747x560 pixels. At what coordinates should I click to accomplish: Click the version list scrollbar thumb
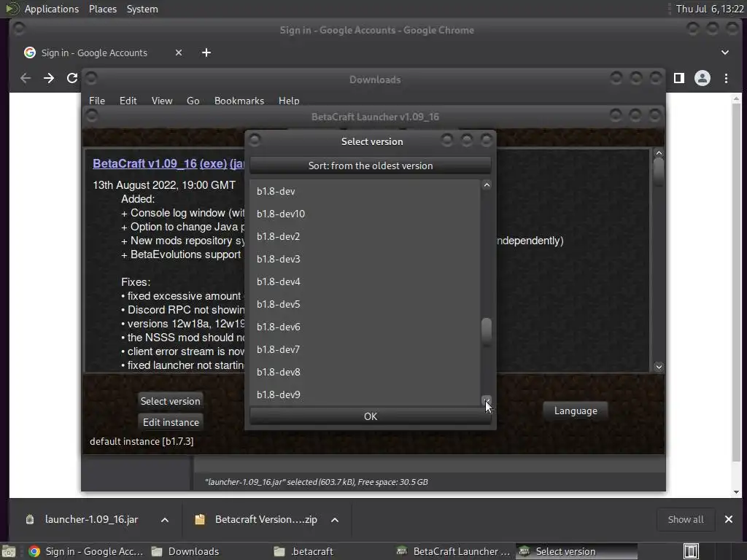(x=487, y=330)
